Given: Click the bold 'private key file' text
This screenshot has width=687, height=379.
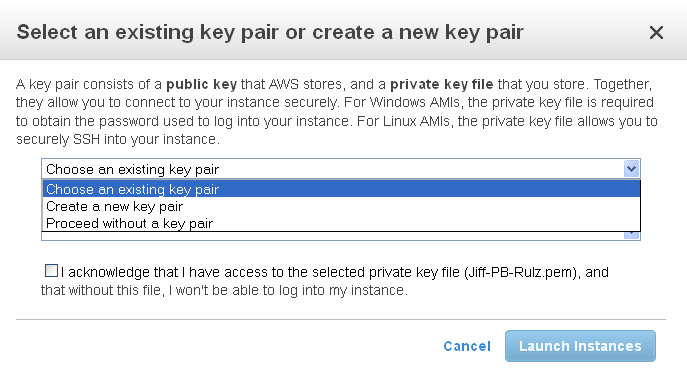Looking at the screenshot, I should [442, 84].
